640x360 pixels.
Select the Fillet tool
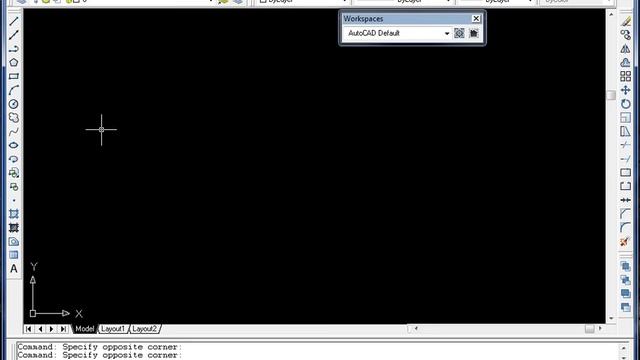[625, 228]
